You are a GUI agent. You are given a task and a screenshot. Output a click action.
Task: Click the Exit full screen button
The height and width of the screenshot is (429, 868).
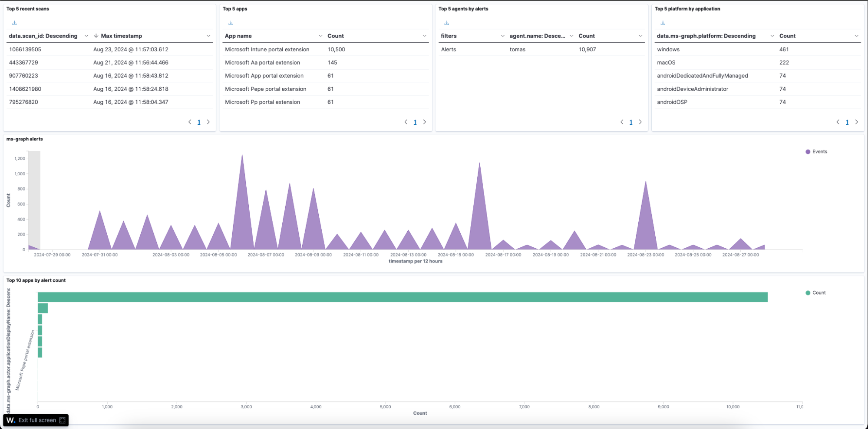[x=36, y=420]
